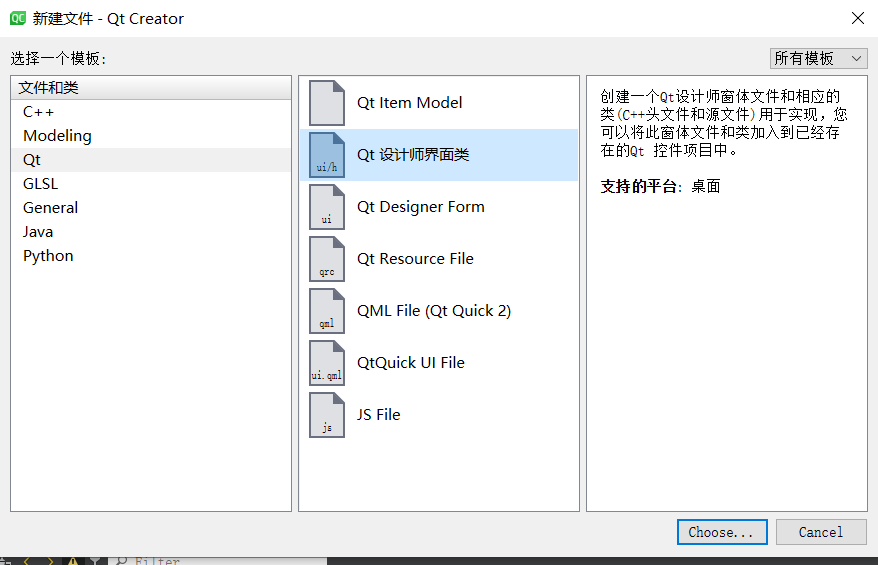Select QML File (Qt Quick 2) template
878x565 pixels.
point(439,311)
